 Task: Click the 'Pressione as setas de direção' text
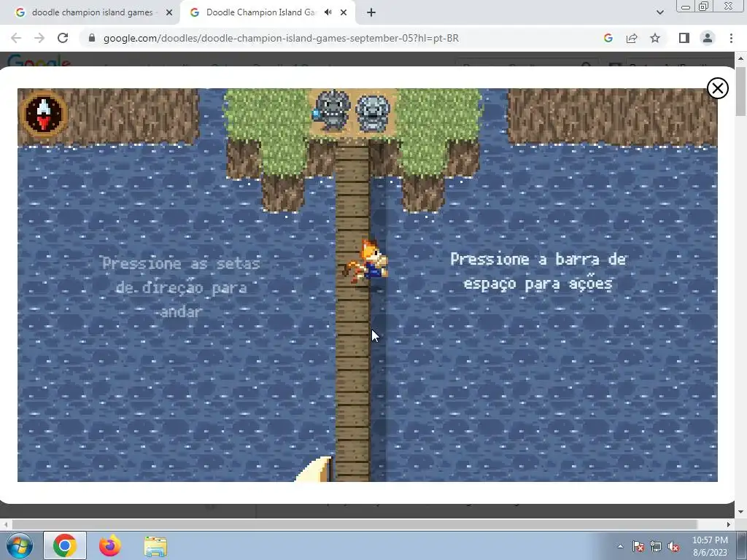point(181,287)
